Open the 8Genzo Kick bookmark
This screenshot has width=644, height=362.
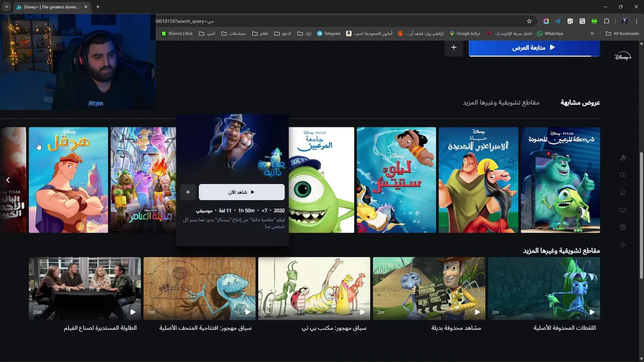click(x=177, y=34)
